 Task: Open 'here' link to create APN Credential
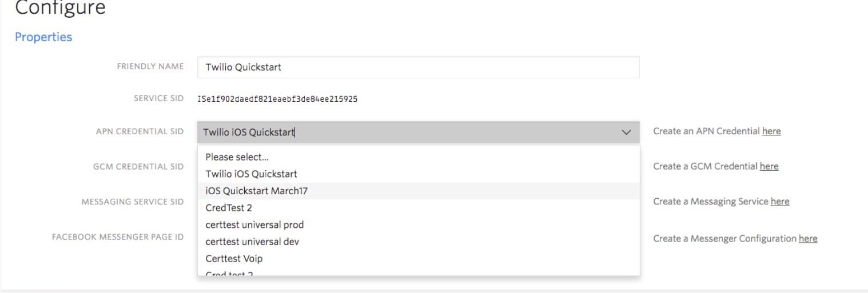[x=771, y=131]
